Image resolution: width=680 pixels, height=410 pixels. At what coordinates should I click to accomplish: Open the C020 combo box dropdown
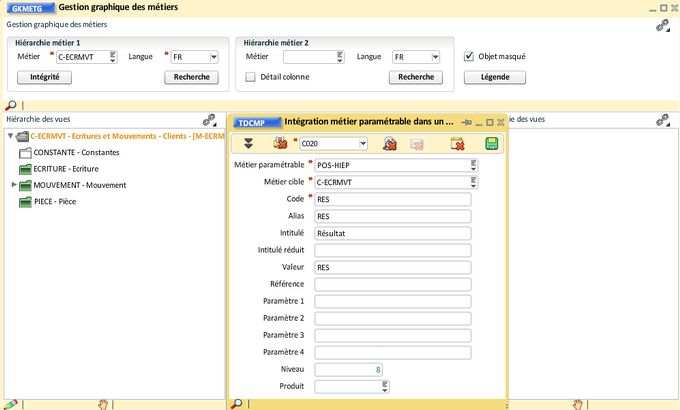pyautogui.click(x=363, y=144)
